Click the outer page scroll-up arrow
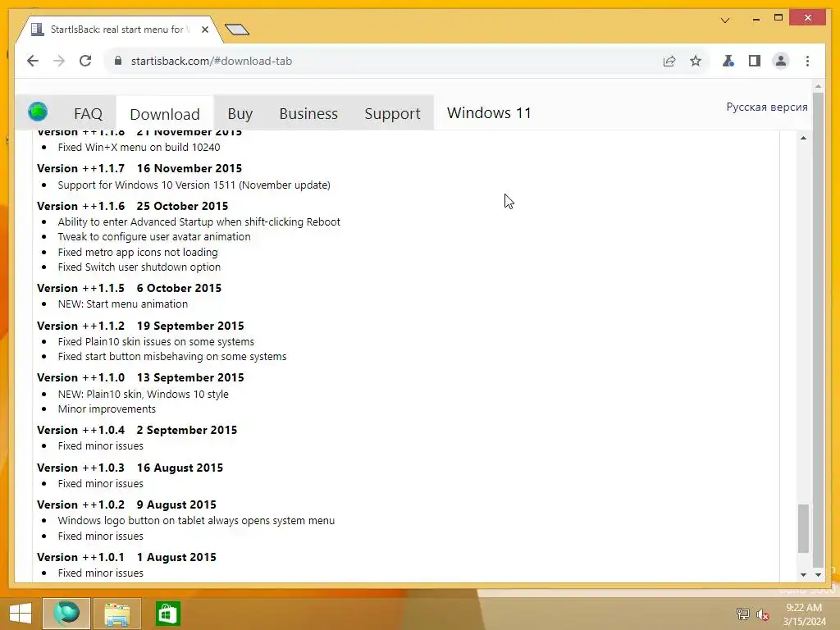 (x=818, y=86)
